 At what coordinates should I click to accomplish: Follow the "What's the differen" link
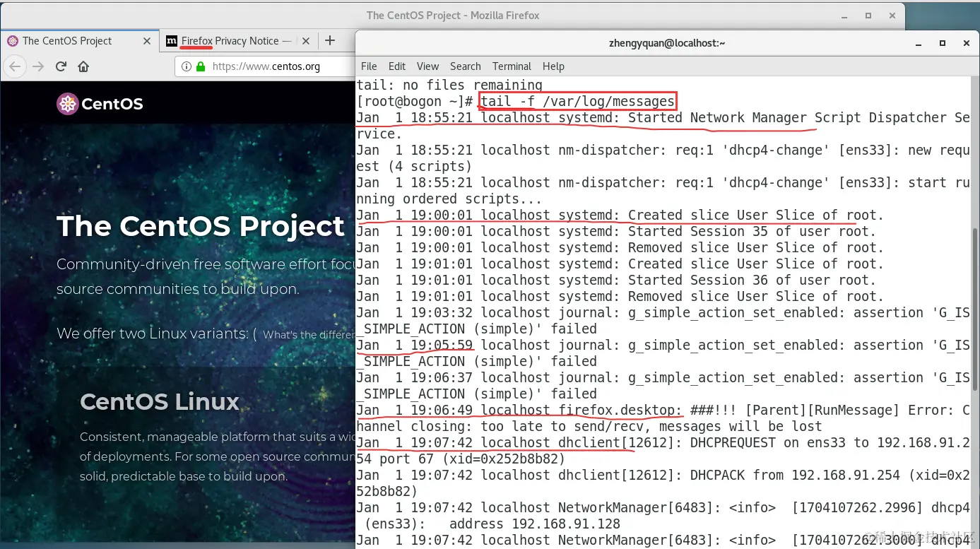(x=309, y=335)
